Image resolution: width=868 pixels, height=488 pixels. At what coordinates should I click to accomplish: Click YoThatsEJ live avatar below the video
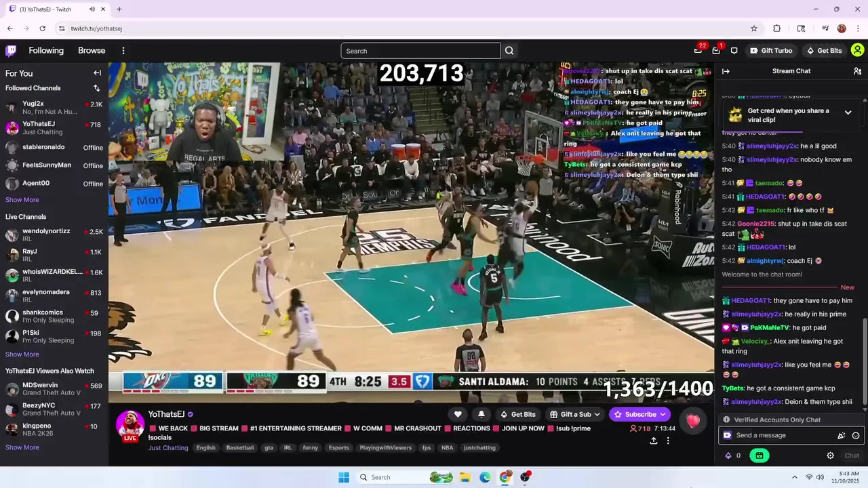[x=130, y=425]
